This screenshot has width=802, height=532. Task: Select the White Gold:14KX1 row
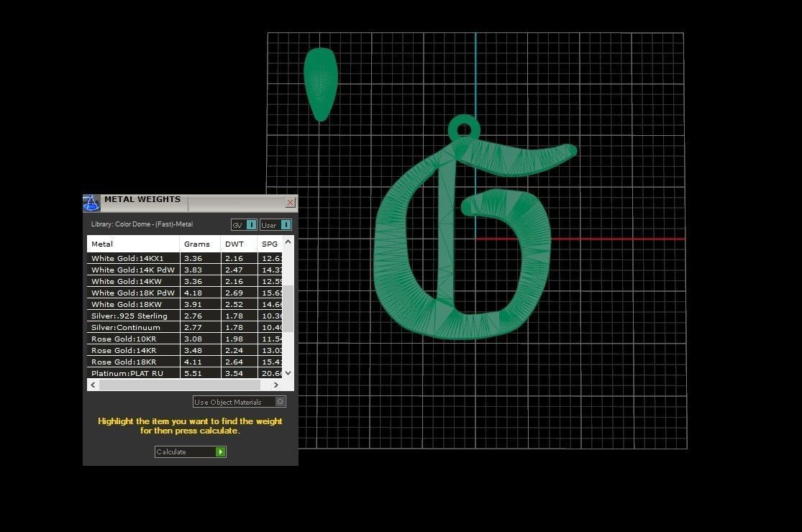tap(185, 258)
